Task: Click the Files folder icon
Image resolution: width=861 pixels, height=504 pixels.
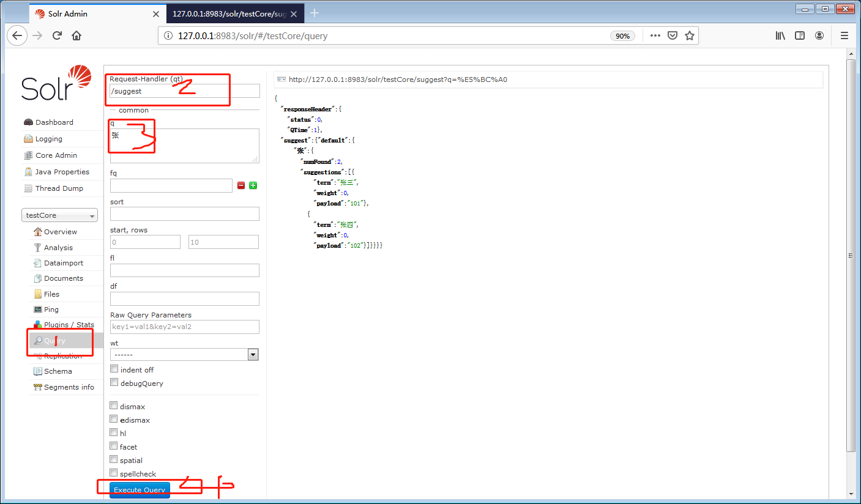Action: point(38,294)
